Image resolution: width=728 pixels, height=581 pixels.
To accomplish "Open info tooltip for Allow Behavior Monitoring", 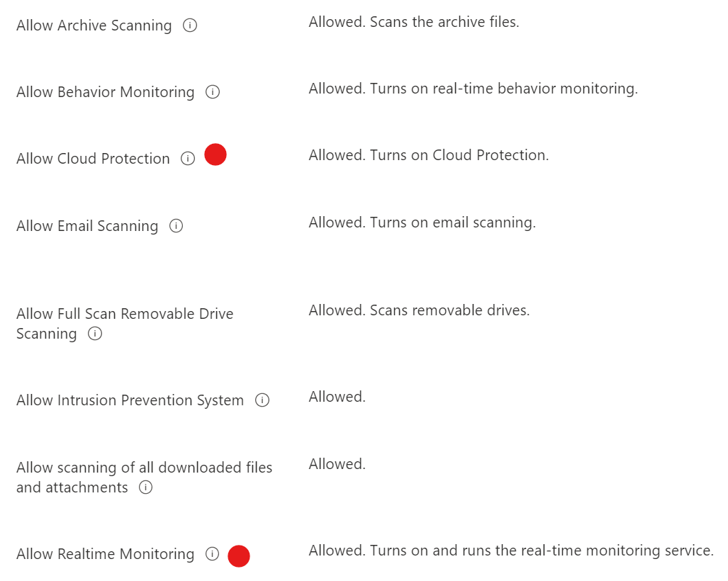I will coord(213,92).
